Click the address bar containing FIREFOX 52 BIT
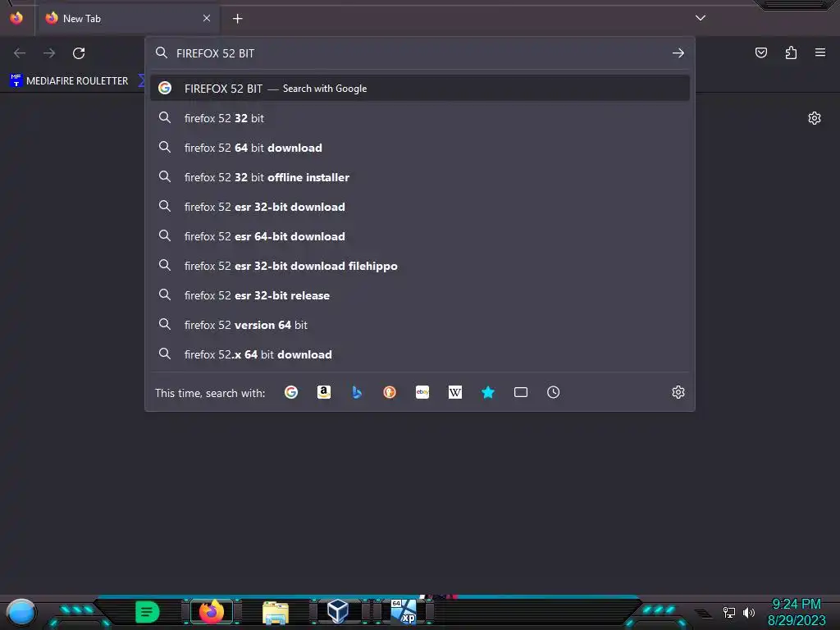The height and width of the screenshot is (630, 840). [420, 53]
